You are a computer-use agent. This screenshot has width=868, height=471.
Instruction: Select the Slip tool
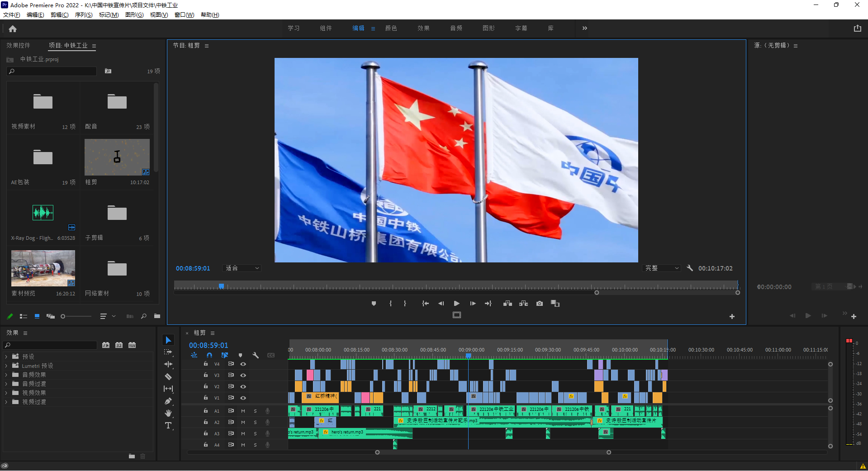168,389
